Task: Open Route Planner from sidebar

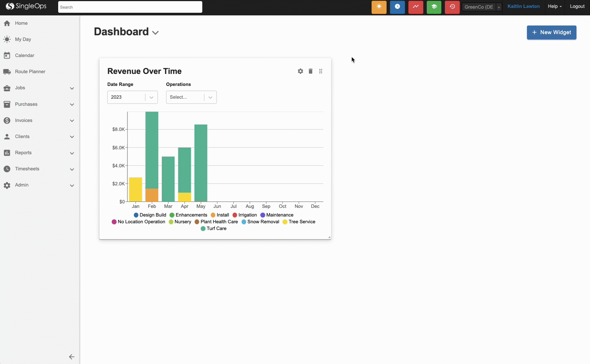Action: [x=30, y=72]
